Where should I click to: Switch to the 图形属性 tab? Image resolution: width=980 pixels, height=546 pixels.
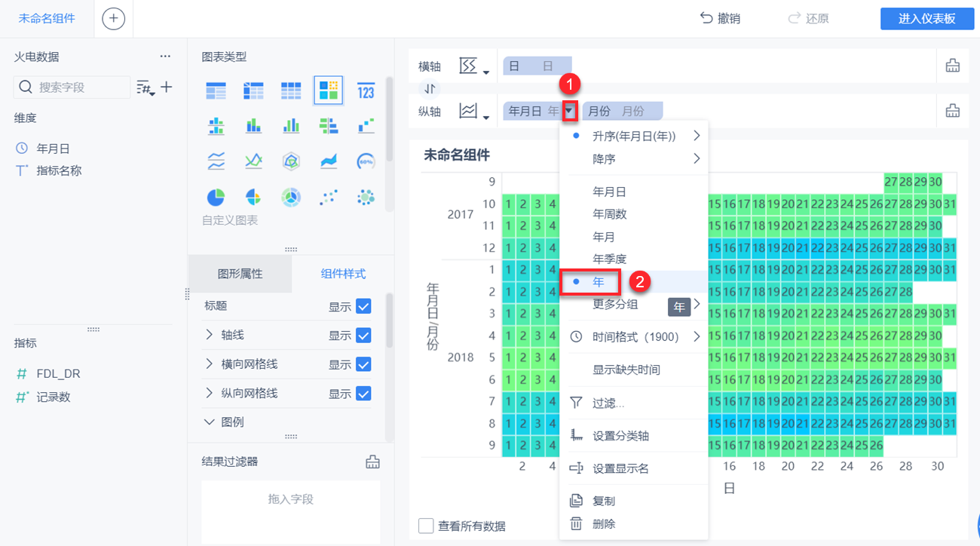click(240, 274)
